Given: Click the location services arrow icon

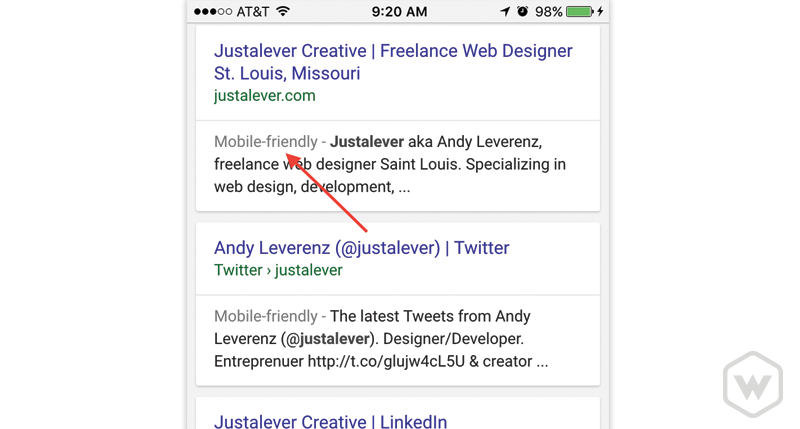Looking at the screenshot, I should click(505, 11).
